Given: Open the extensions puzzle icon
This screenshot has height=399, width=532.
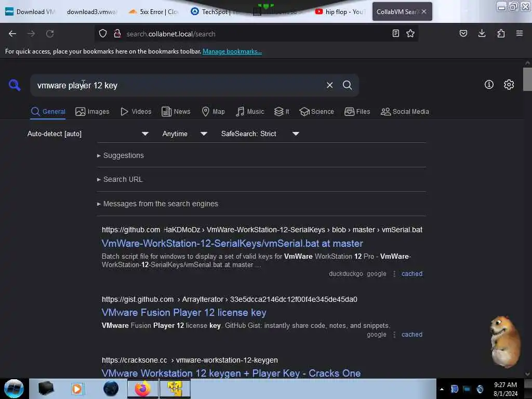Looking at the screenshot, I should click(x=501, y=34).
